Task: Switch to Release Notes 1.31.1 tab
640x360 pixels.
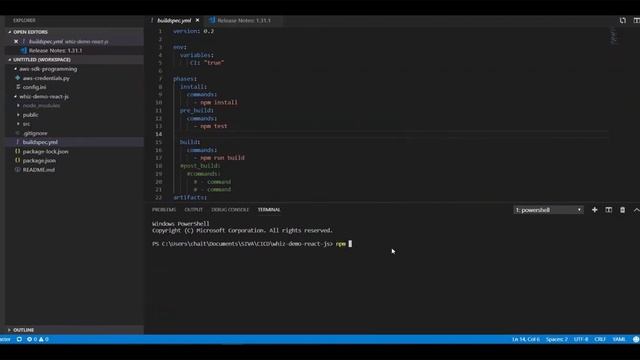Action: click(244, 20)
